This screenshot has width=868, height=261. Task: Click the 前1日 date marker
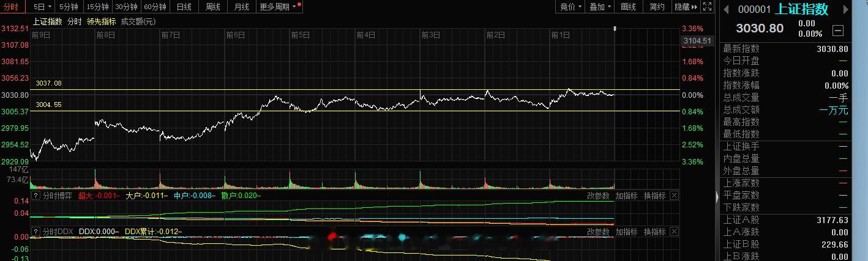[x=560, y=35]
